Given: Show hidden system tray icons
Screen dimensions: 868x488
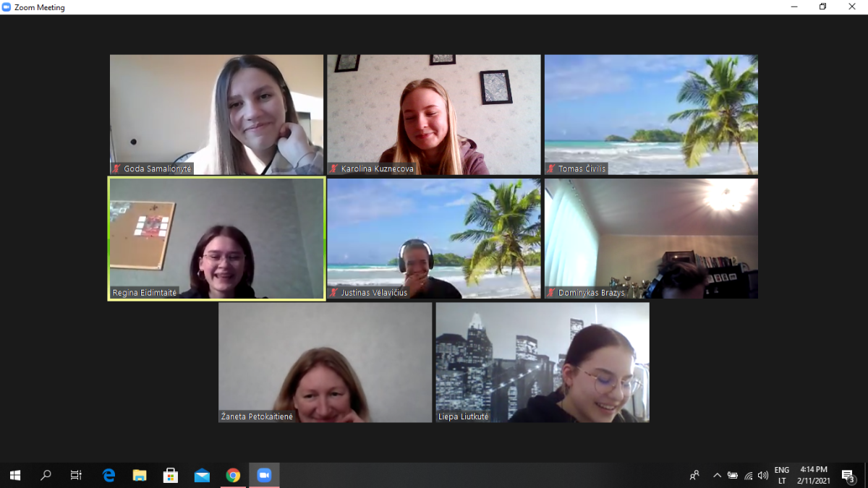Looking at the screenshot, I should point(717,475).
